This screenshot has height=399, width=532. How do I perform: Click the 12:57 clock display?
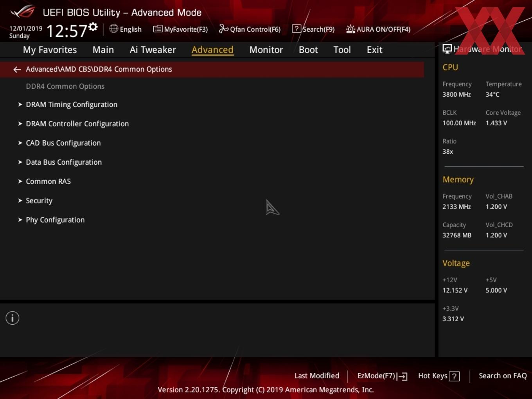click(x=66, y=31)
